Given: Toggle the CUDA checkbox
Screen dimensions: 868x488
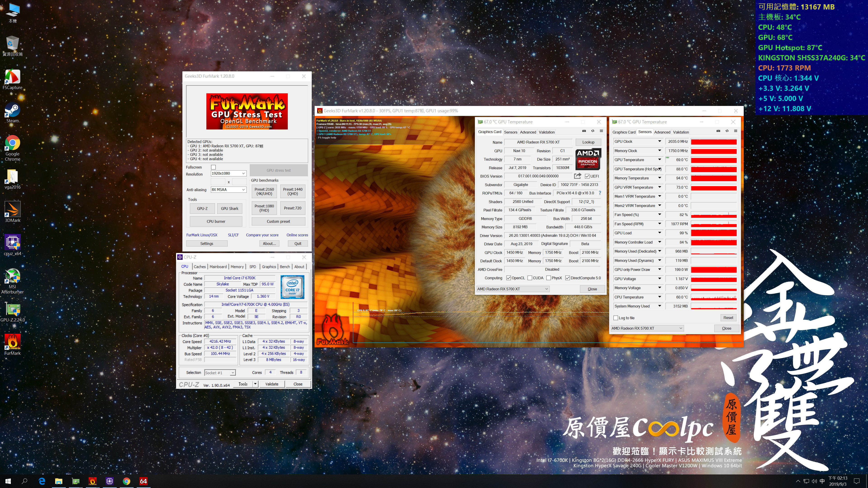Looking at the screenshot, I should (530, 278).
